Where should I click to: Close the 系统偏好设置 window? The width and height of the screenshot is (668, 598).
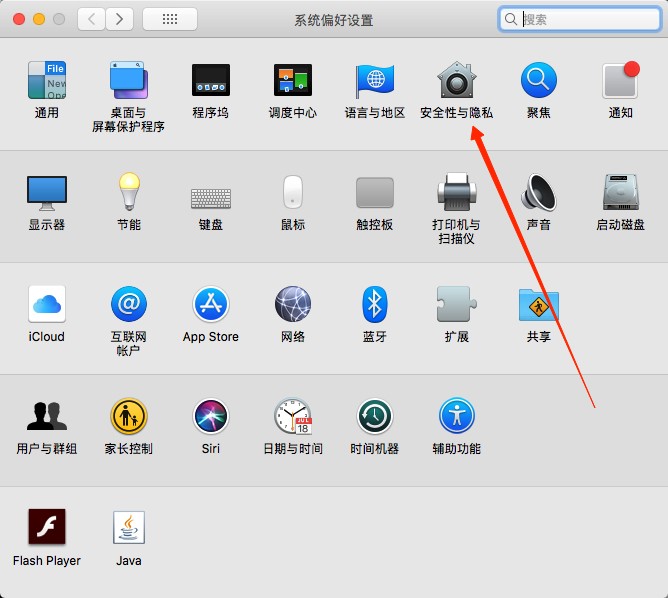[x=19, y=19]
